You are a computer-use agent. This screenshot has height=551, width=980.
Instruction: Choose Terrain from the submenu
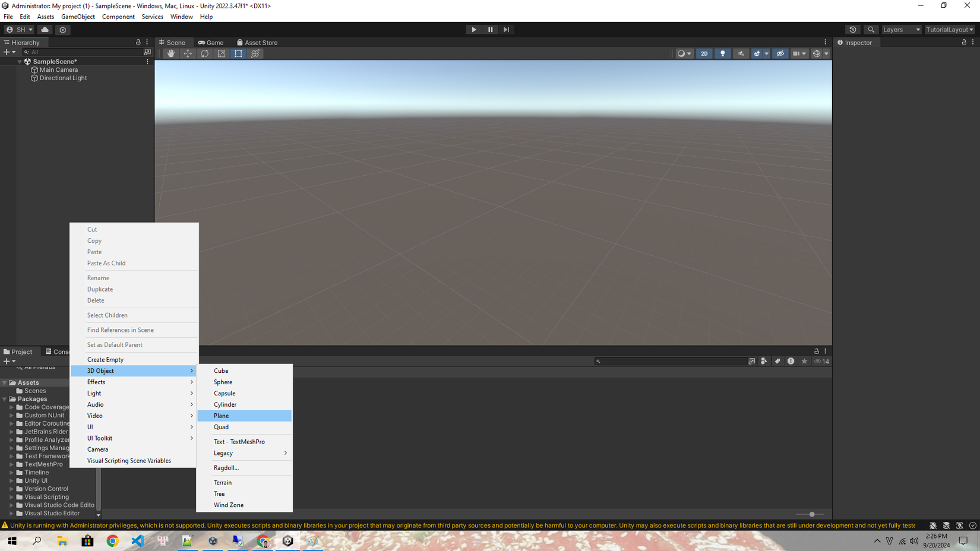(x=245, y=483)
